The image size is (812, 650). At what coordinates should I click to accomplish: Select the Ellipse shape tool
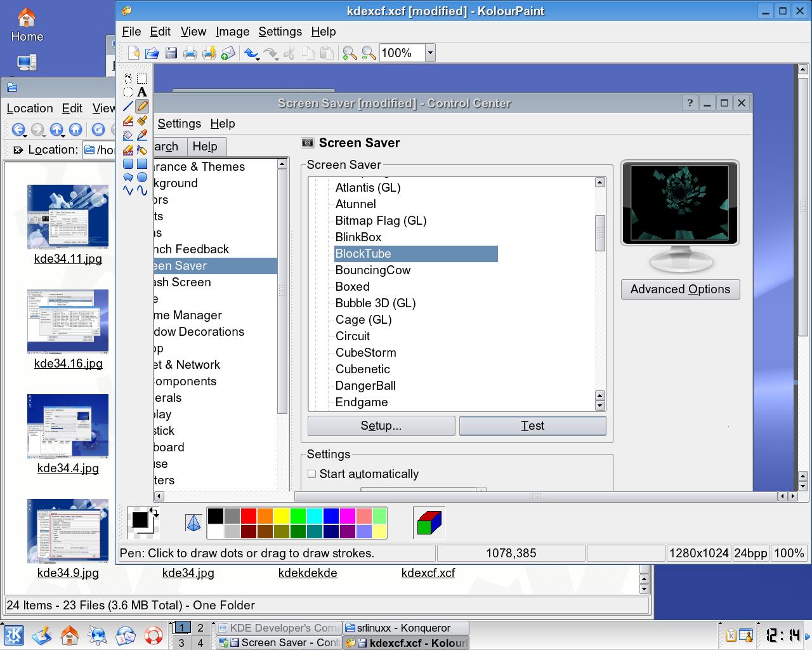point(142,177)
